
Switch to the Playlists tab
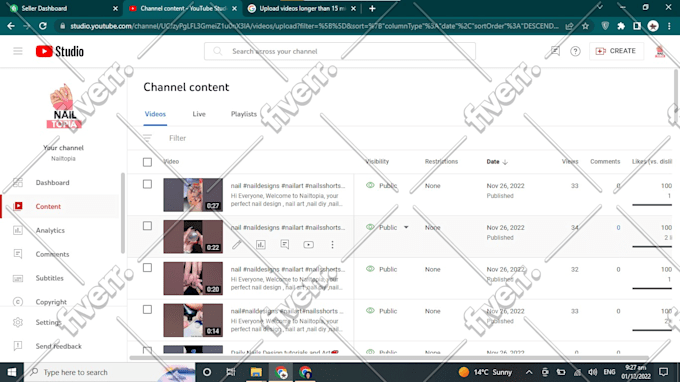[x=244, y=114]
